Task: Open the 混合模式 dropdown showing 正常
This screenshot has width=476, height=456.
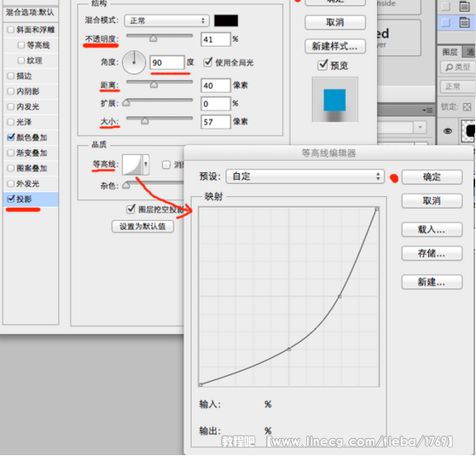Action: click(x=166, y=20)
